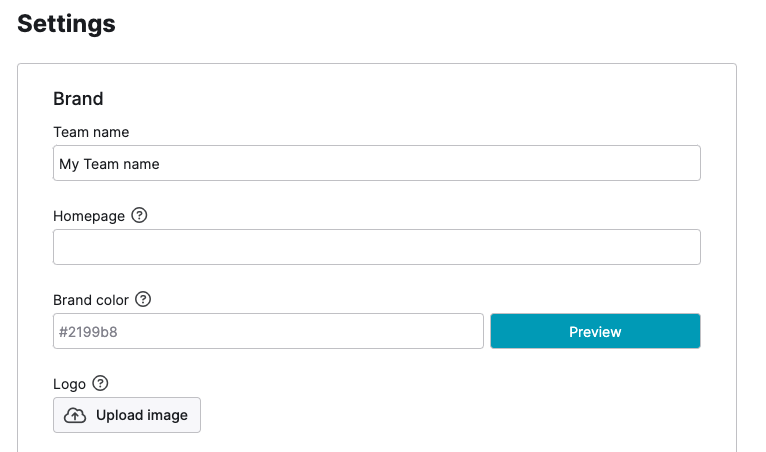Viewport: 766px width, 452px height.
Task: Open the Brand color help tooltip icon
Action: pos(143,299)
